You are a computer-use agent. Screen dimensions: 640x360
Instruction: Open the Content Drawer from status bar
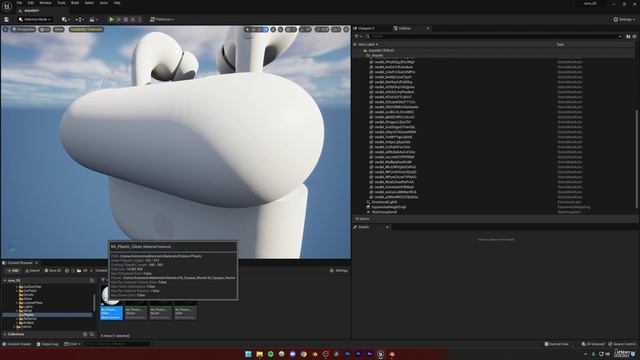(x=17, y=344)
